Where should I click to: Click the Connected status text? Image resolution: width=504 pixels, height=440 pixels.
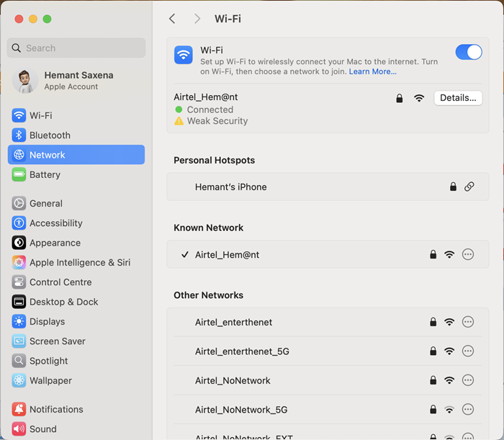(210, 109)
